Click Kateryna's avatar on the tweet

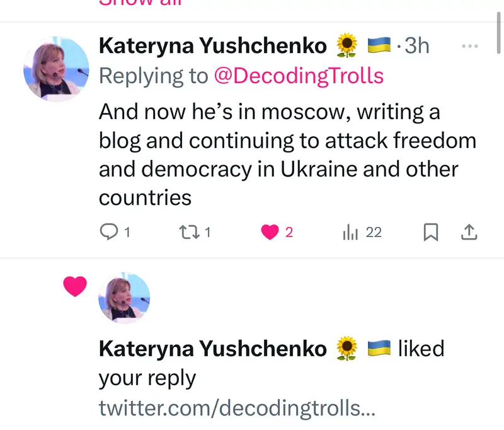[x=56, y=69]
